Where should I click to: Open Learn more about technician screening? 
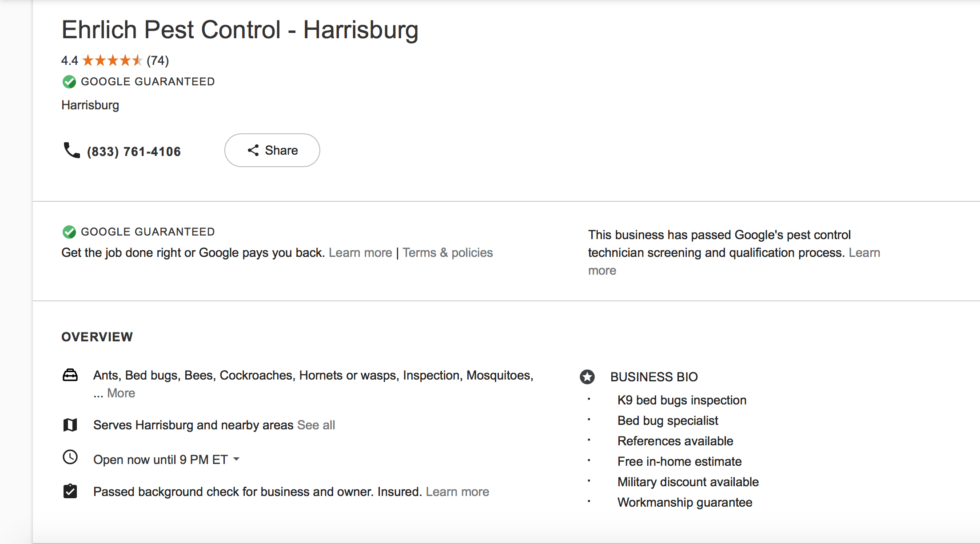(864, 252)
